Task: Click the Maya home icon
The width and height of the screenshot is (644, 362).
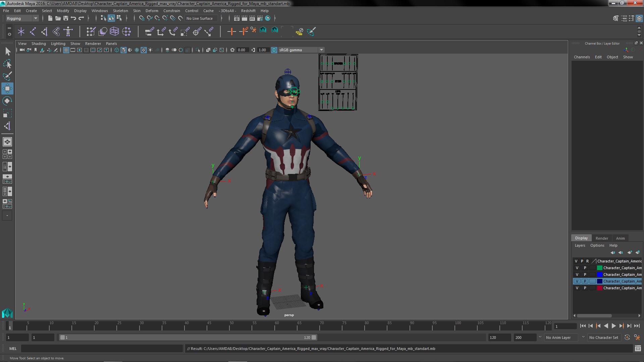Action: coord(7,313)
